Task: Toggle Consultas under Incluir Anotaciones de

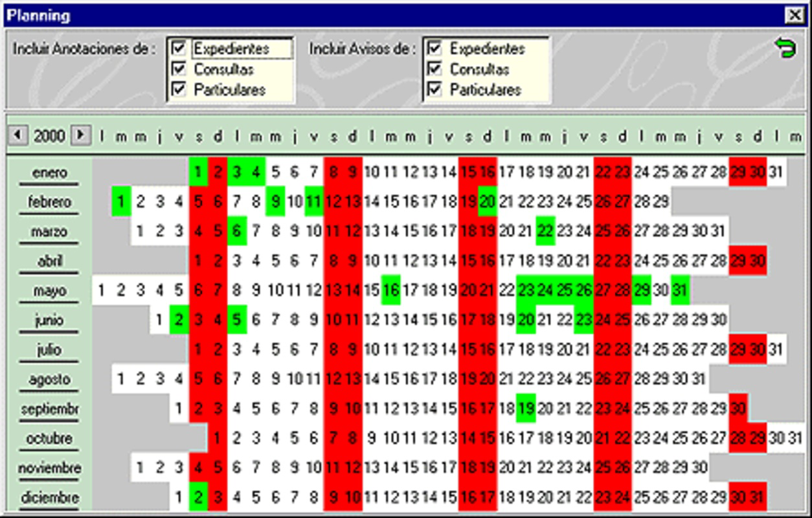Action: pos(179,69)
